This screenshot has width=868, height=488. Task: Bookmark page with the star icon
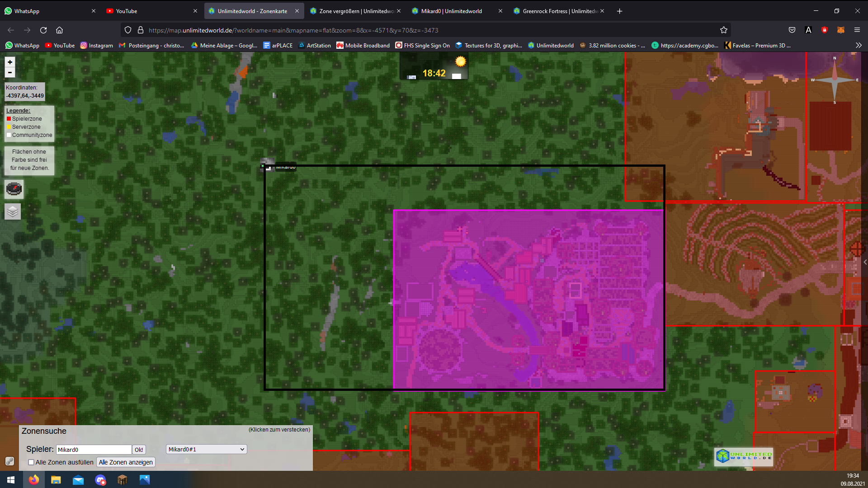(724, 30)
